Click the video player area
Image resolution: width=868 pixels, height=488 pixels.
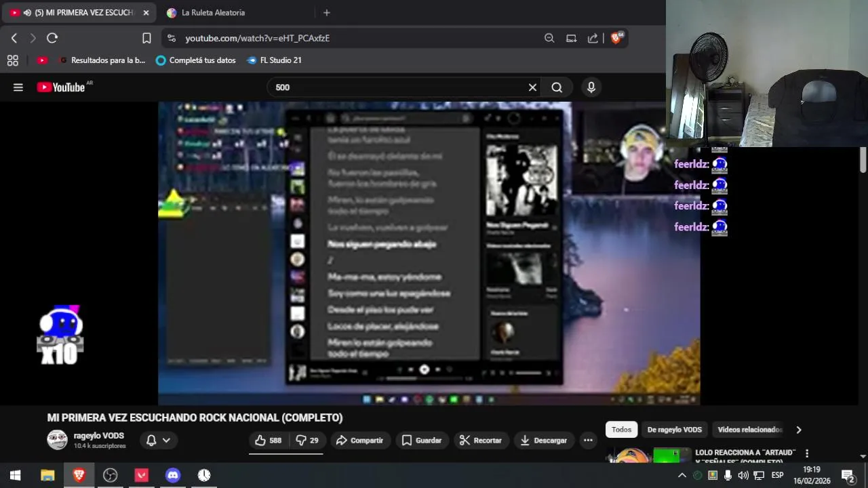pos(429,253)
